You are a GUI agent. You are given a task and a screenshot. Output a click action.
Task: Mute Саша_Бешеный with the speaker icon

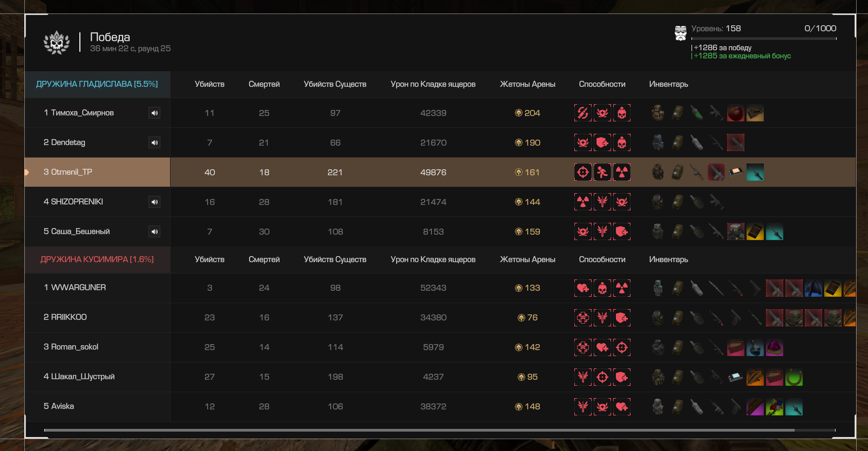154,231
